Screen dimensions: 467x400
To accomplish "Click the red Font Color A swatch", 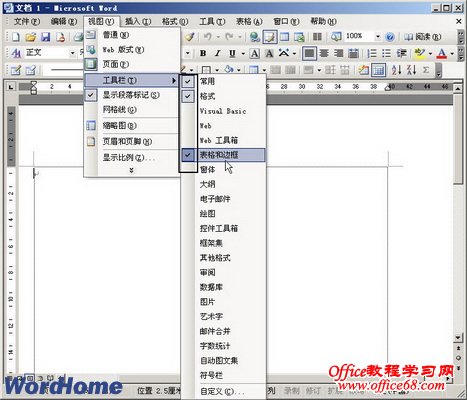I will (442, 53).
